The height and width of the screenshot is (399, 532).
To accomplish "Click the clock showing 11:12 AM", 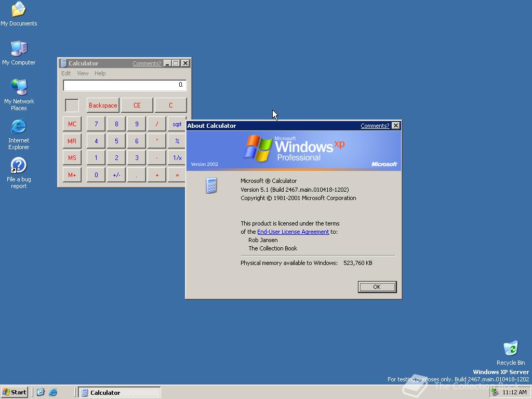I will click(514, 392).
